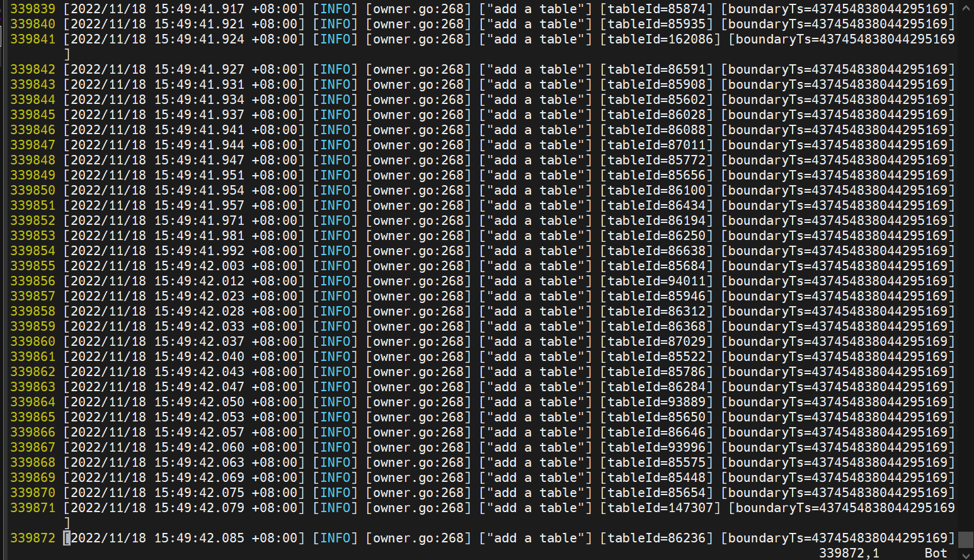
Task: Click line number 339872
Action: tap(33, 538)
